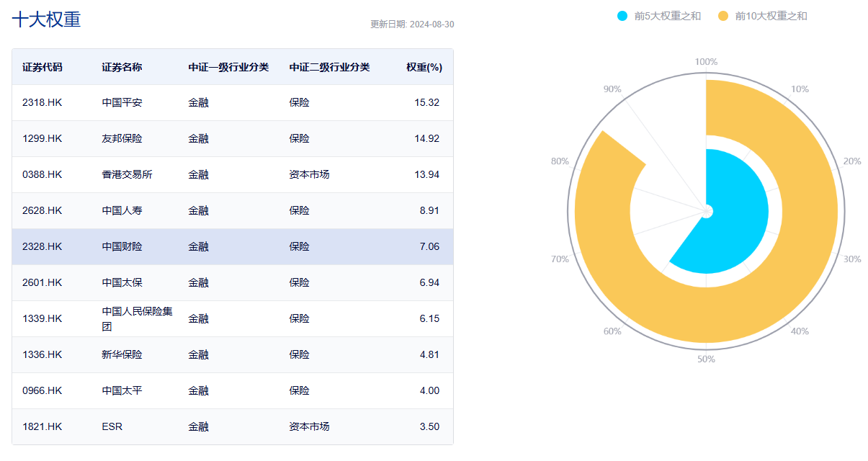
Task: Click the 15.32 weight value
Action: (426, 102)
